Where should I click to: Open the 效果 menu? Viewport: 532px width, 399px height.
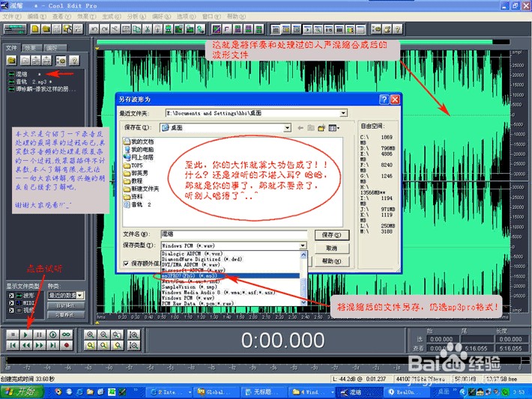tap(86, 16)
